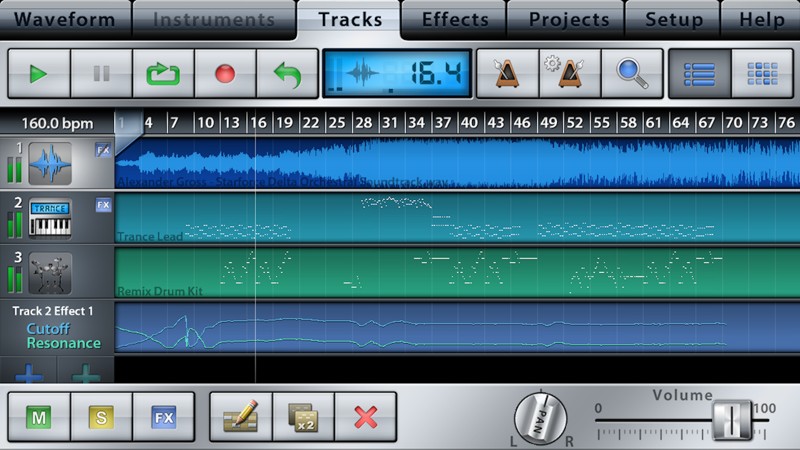
Task: Duplicate track with x2 icon
Action: tap(304, 417)
